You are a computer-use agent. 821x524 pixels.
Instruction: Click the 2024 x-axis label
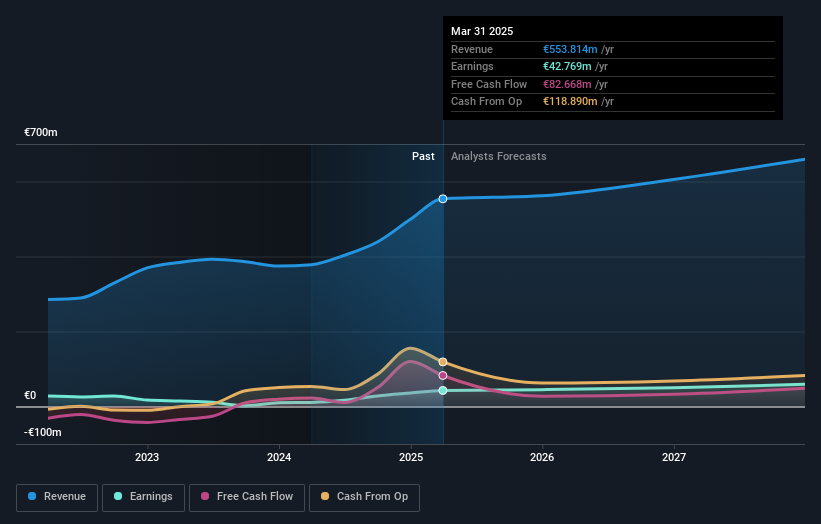coord(279,458)
